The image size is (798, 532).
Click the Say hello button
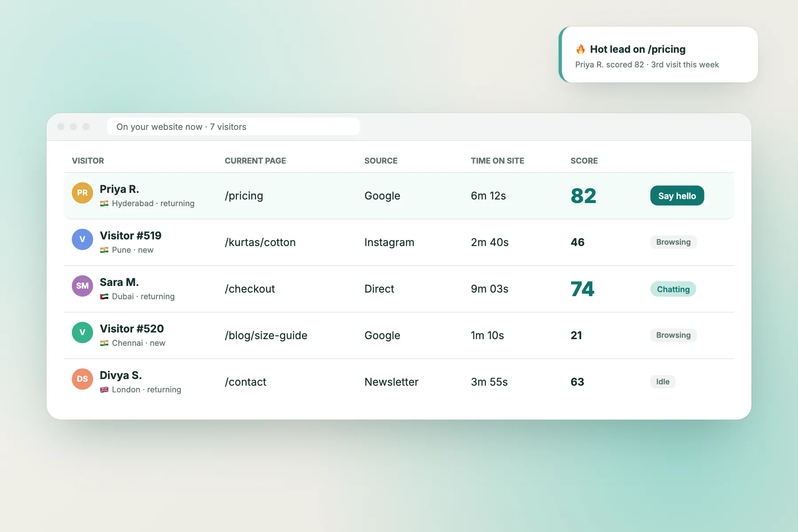pos(677,196)
